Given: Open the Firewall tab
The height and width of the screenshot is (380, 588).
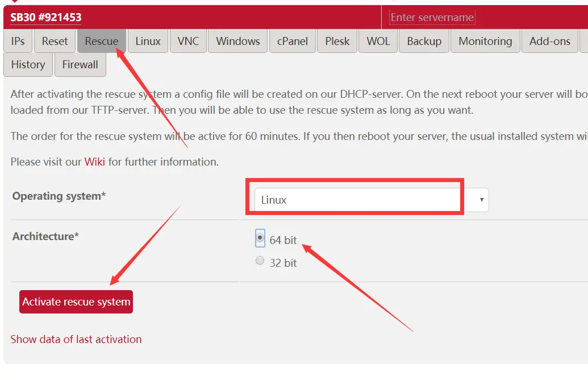Looking at the screenshot, I should pos(80,65).
